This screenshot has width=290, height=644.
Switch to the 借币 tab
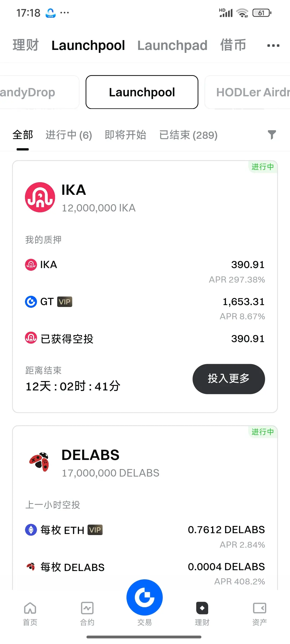click(233, 45)
